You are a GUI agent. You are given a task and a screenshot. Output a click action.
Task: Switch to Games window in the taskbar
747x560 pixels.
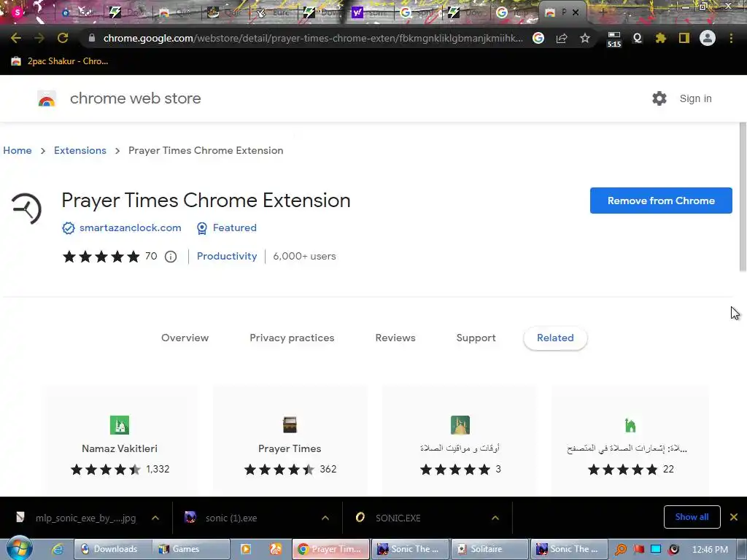[x=191, y=549]
